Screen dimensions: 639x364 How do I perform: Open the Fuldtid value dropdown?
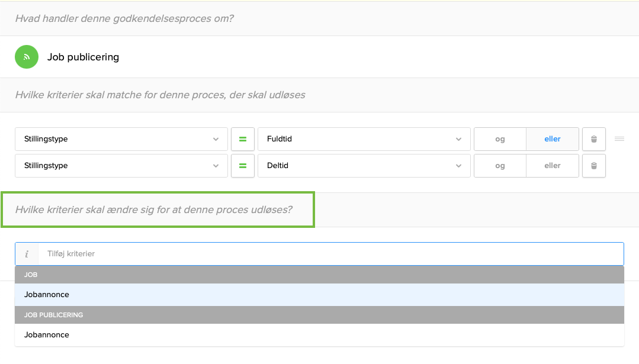(x=364, y=139)
